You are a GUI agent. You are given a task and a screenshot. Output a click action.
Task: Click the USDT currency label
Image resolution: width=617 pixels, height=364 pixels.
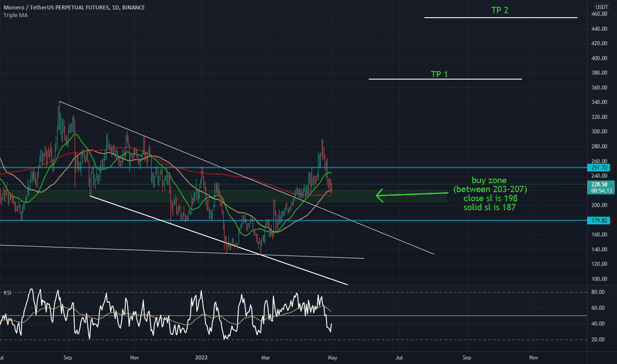(601, 7)
